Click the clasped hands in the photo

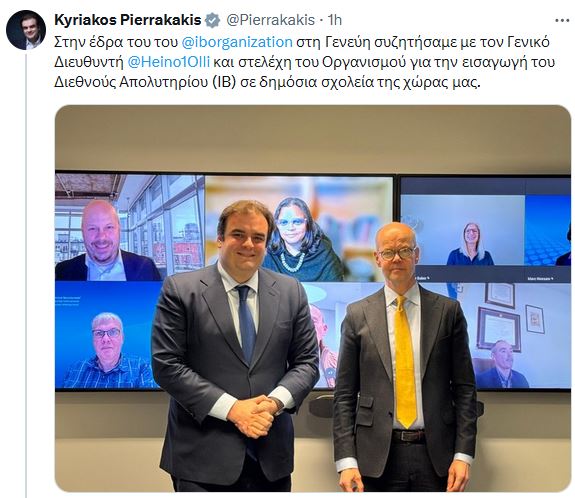click(253, 415)
